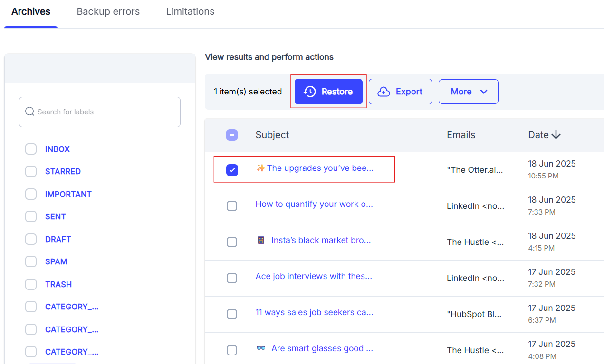Select the '11 ways sales job seekers' checkbox
Image resolution: width=604 pixels, height=364 pixels.
pos(232,314)
